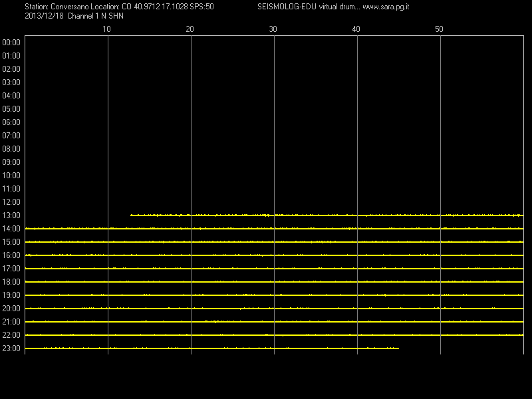This screenshot has height=399, width=532.
Task: Click the 10 minute axis label
Action: [106, 29]
